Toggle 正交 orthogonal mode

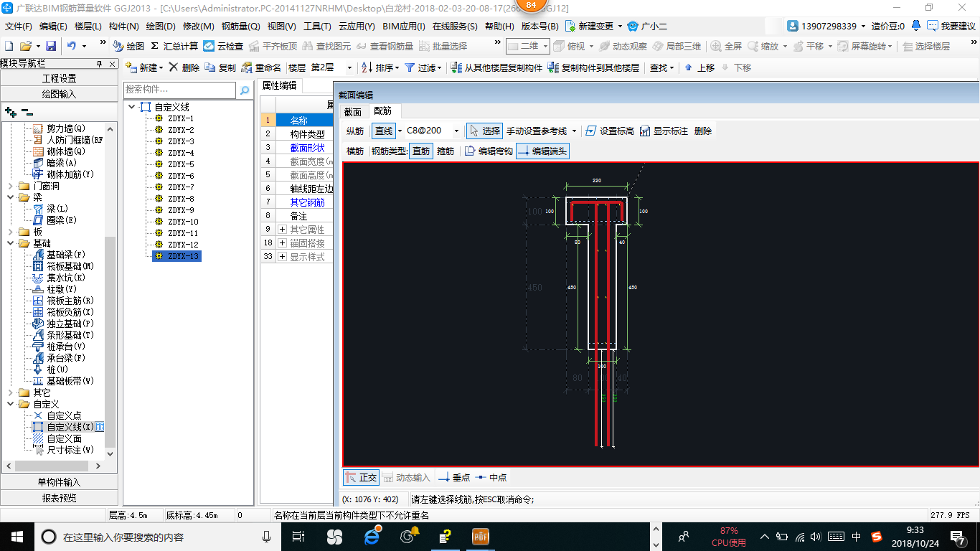361,477
